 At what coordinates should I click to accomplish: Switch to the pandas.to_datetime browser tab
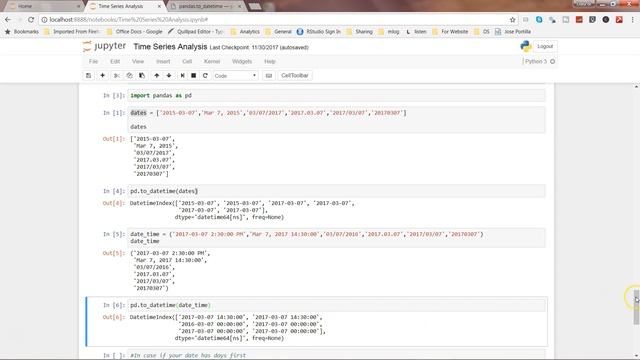click(x=206, y=6)
